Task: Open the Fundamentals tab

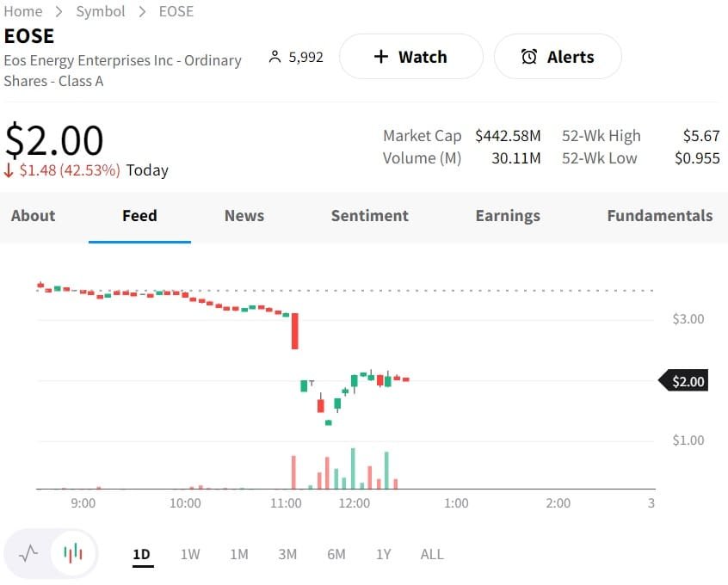Action: pos(659,216)
